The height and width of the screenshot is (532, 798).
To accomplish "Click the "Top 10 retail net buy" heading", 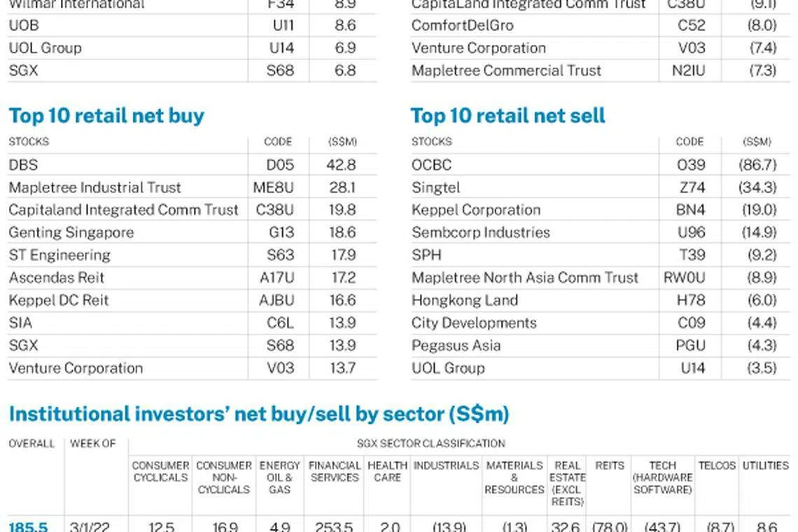I will click(106, 115).
